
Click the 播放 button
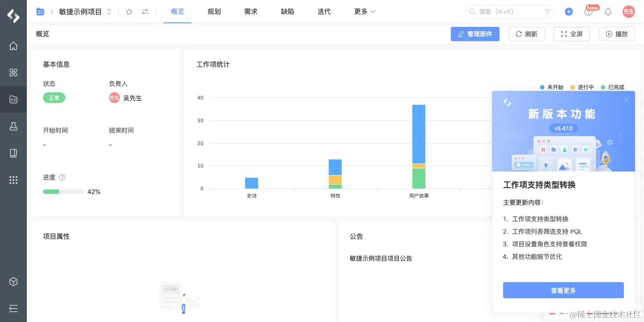[617, 34]
